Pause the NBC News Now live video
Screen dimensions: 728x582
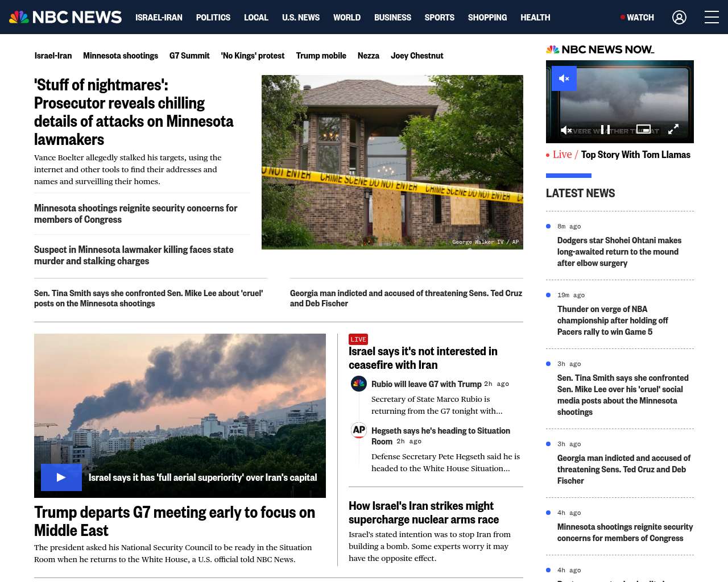pos(606,130)
